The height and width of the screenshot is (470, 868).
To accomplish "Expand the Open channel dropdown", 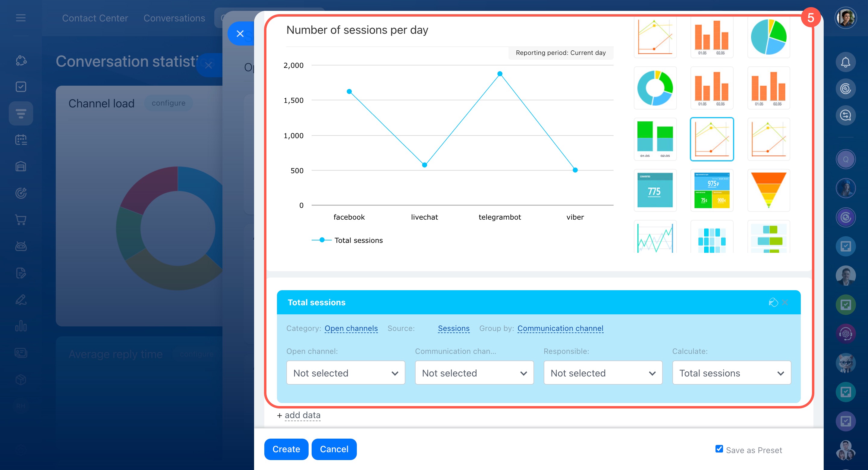I will click(345, 373).
